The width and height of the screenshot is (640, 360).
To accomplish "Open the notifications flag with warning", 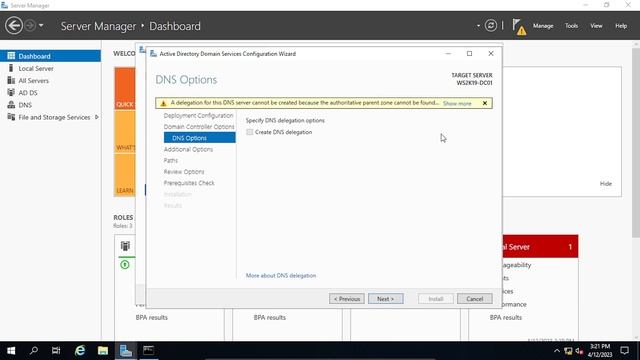I will click(x=519, y=27).
